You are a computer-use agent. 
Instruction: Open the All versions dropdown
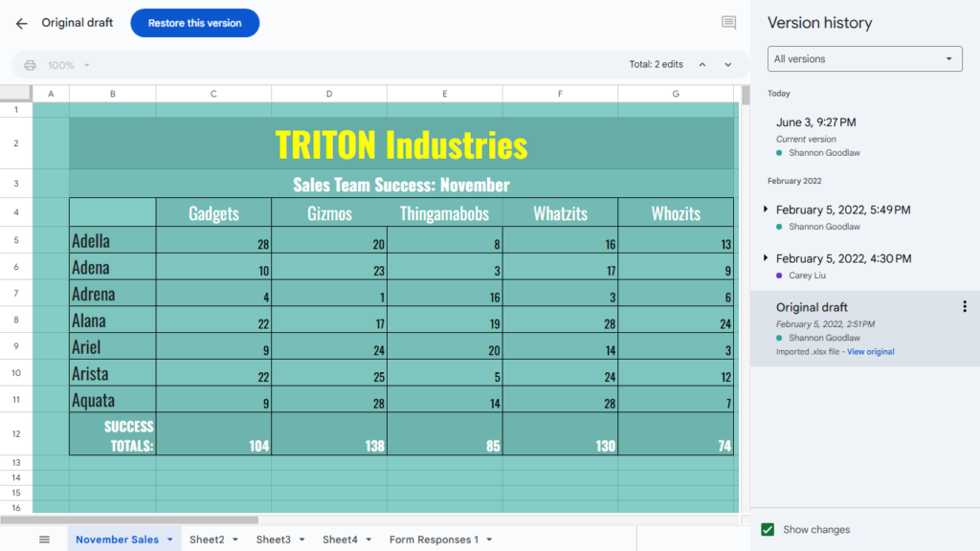864,59
